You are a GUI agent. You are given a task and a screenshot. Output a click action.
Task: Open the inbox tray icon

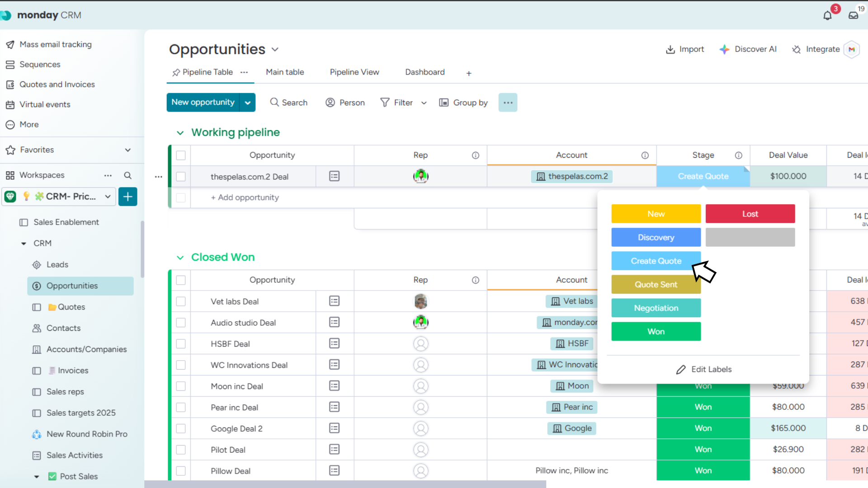(x=853, y=16)
